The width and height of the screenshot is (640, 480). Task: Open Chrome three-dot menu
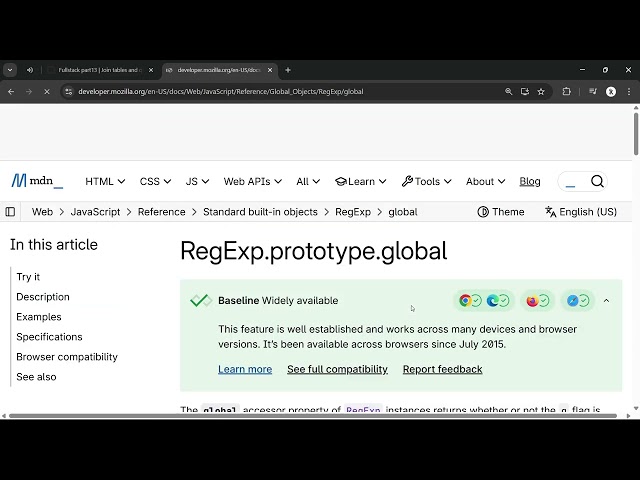pos(629,91)
